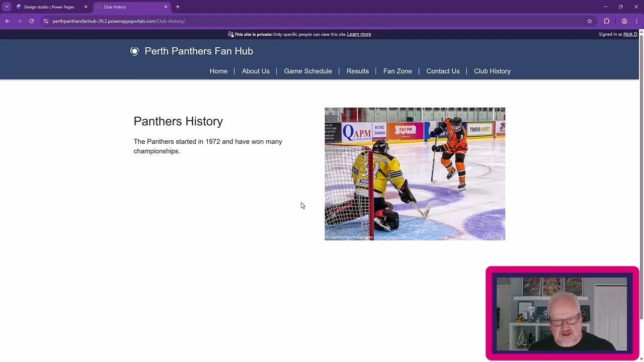The image size is (644, 362).
Task: Select the Club History browser tab
Action: coord(132,7)
